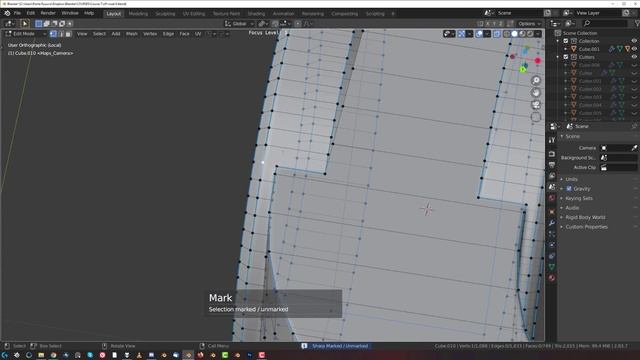
Task: Select the Tweak cursor tool icon
Action: 24,24
